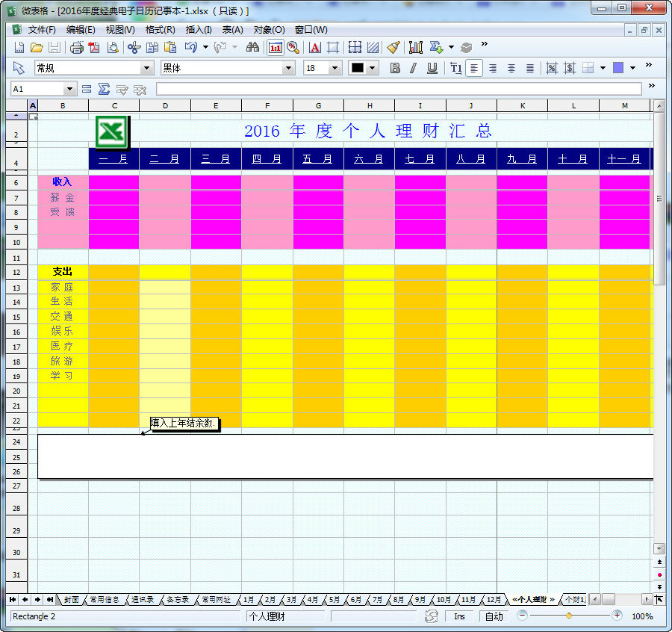Toggle left text alignment
Viewport: 672px width, 632px height.
click(x=474, y=68)
